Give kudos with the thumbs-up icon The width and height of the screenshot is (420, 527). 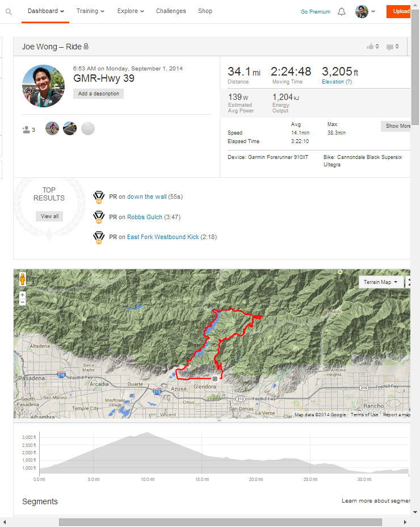(370, 47)
